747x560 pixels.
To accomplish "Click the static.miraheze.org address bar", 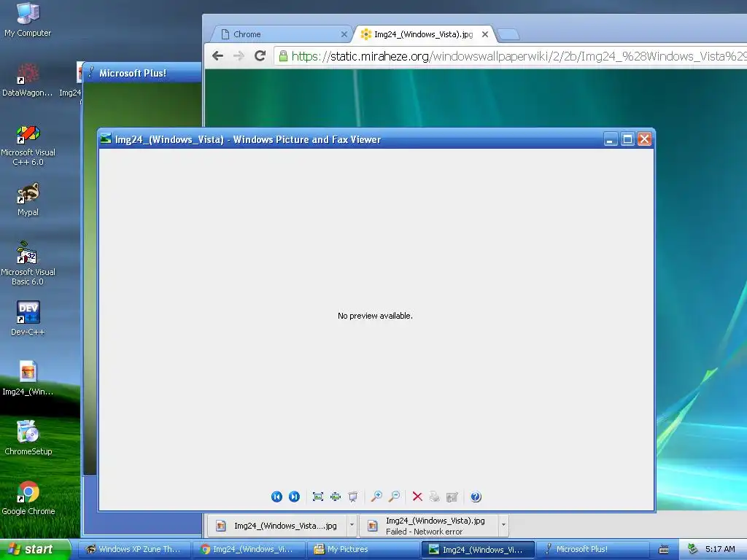I will pyautogui.click(x=510, y=56).
